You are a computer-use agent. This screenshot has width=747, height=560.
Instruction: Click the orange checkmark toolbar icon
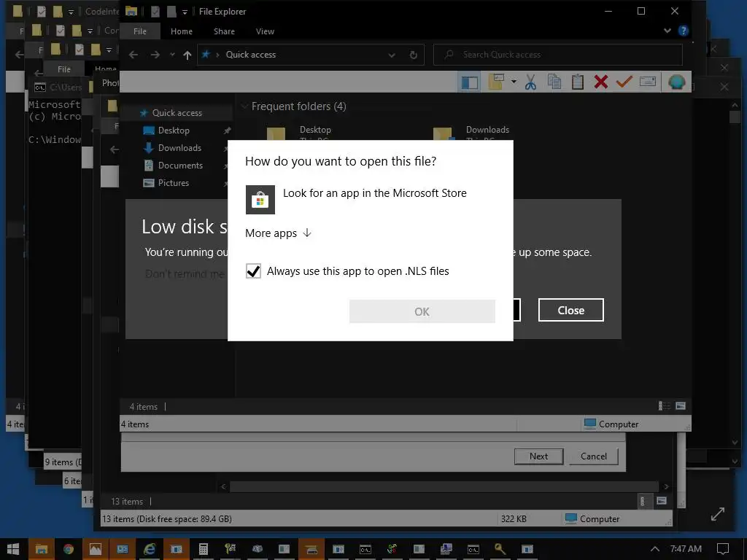[624, 82]
